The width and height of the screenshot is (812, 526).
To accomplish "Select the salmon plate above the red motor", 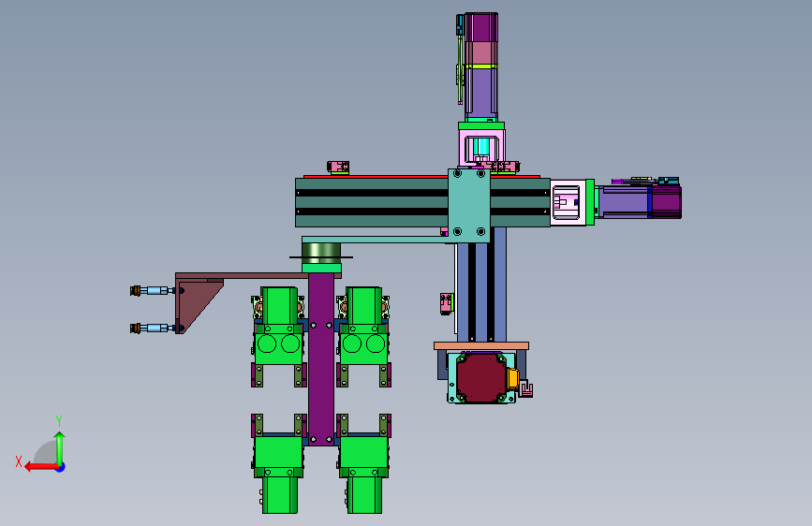I will 481,346.
